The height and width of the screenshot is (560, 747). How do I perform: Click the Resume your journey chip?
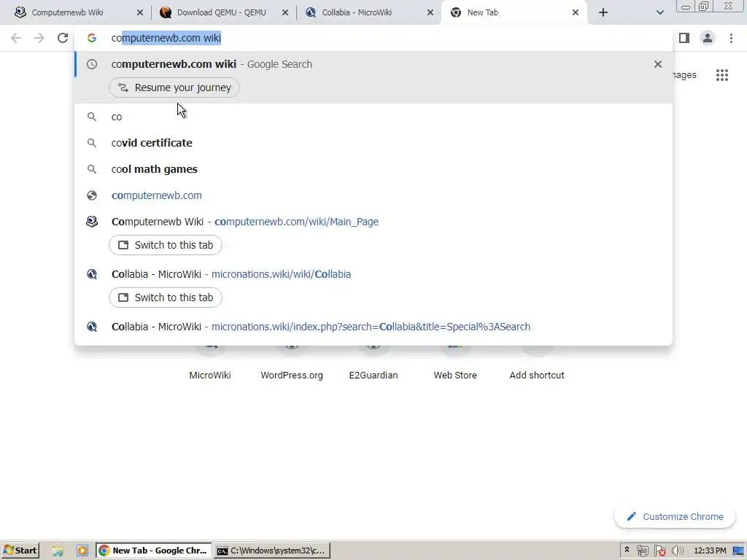point(174,87)
